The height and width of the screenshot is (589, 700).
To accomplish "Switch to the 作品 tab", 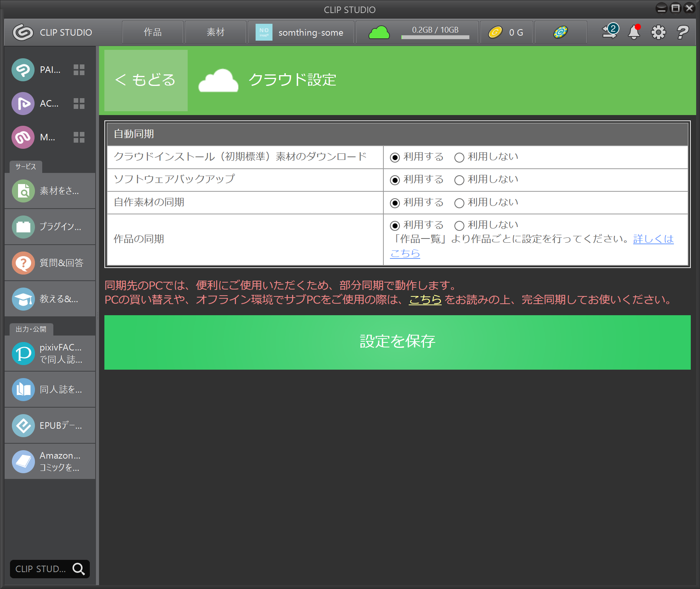I will point(153,33).
